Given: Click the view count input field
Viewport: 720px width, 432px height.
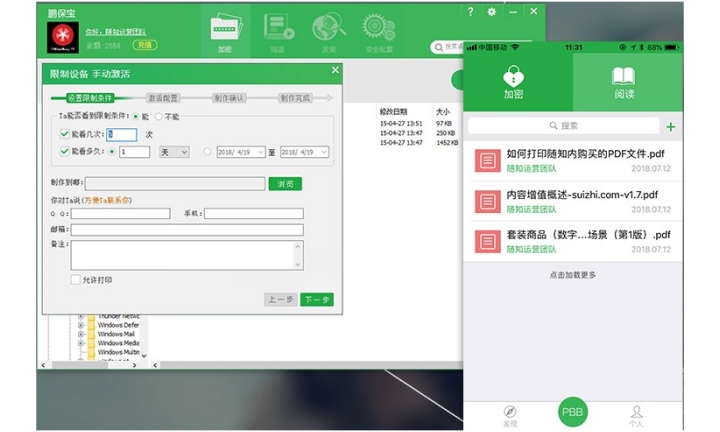Looking at the screenshot, I should tap(122, 135).
